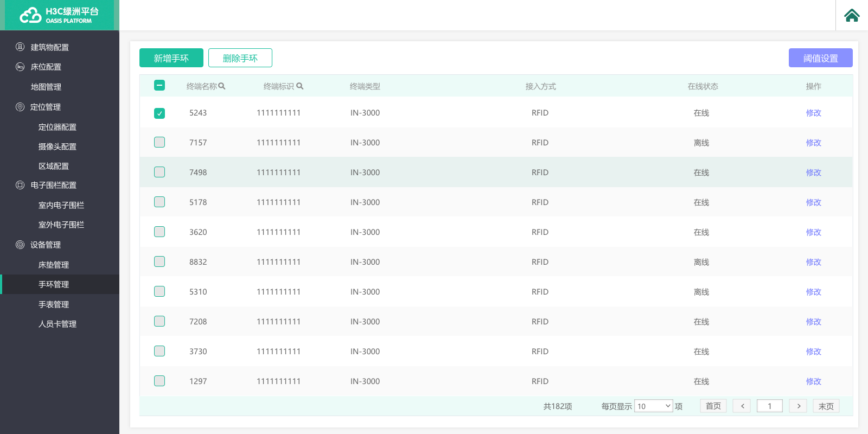Screen dimensions: 868x434
Task: Select 手环管理 in the sidebar
Action: (60, 284)
